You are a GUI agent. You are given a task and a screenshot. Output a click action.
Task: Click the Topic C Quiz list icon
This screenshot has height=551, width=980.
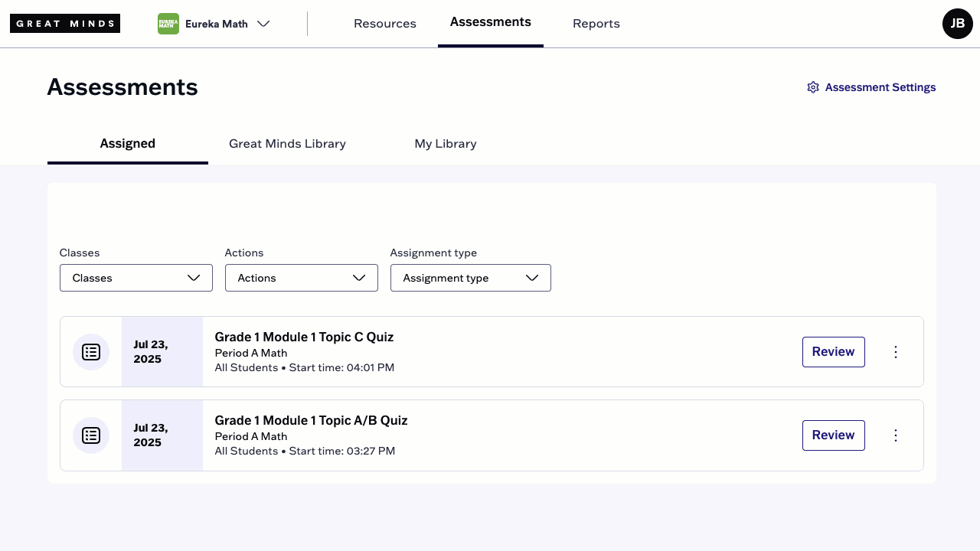pyautogui.click(x=91, y=352)
